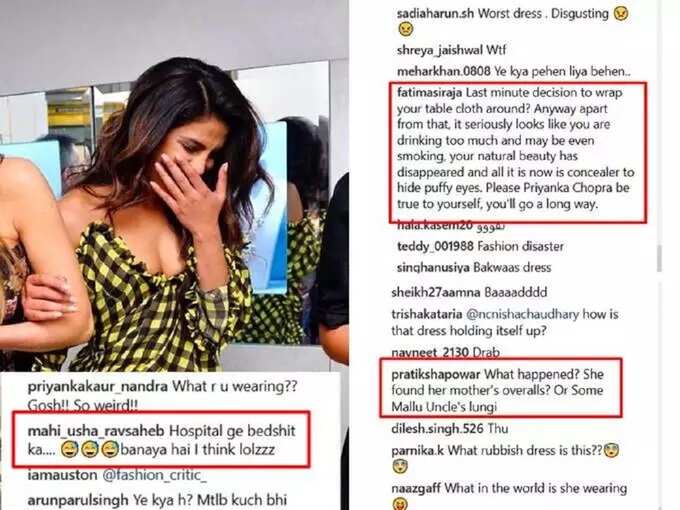Image resolution: width=680 pixels, height=510 pixels.
Task: Select fatimasiraja username in highlighted comment
Action: pos(430,93)
